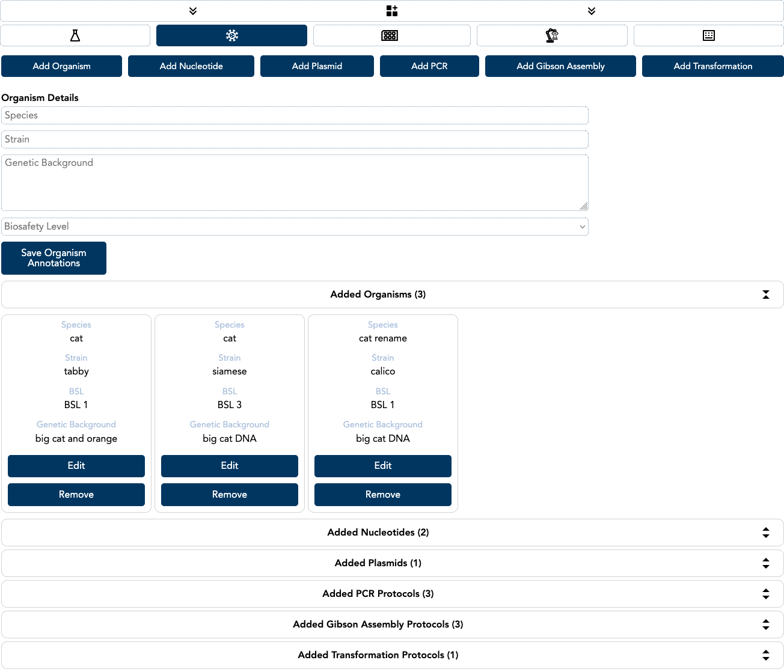Click Save Organism Annotations button

click(54, 258)
